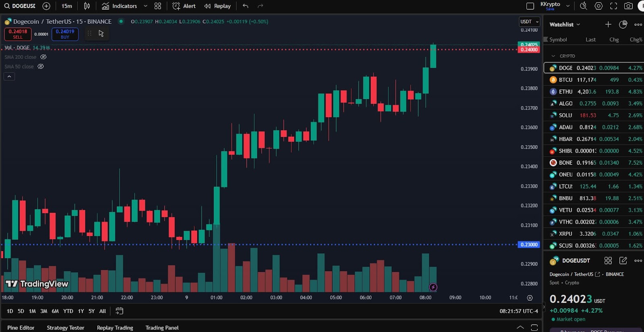
Task: Open the USDT currency dropdown
Action: (x=530, y=22)
